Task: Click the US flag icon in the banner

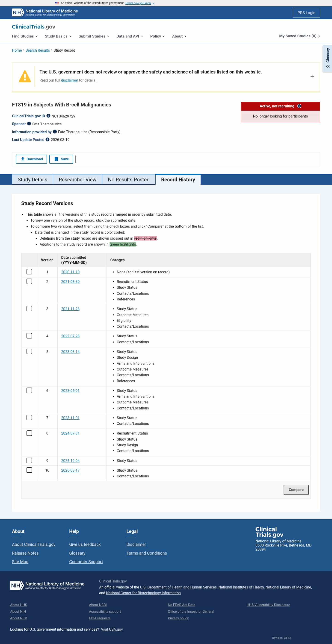Action: tap(57, 3)
